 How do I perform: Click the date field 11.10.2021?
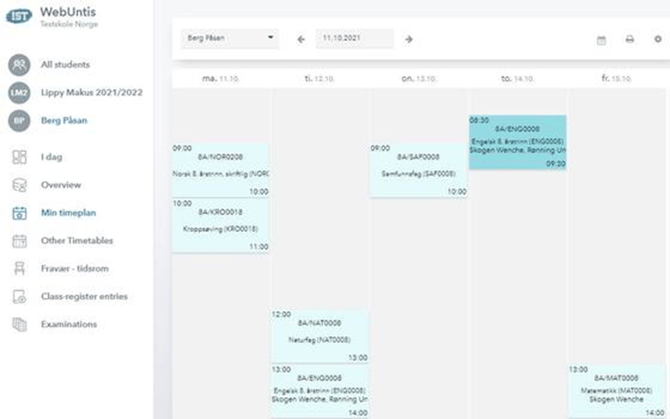pyautogui.click(x=354, y=39)
